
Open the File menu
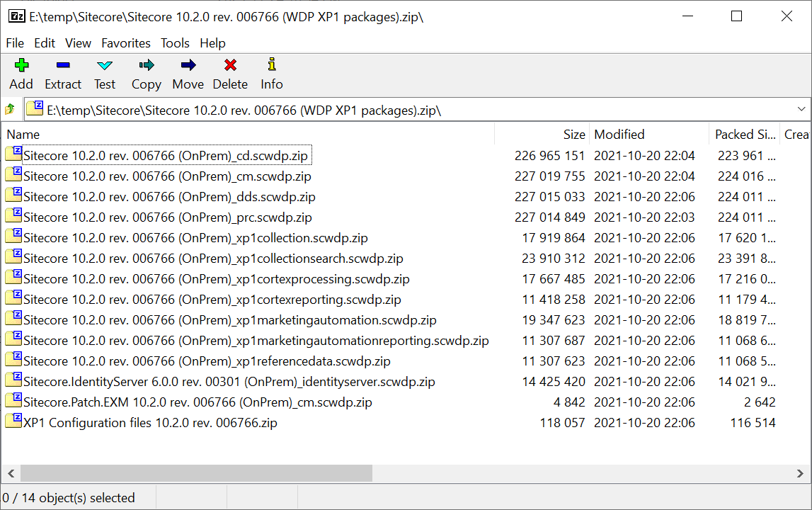15,43
